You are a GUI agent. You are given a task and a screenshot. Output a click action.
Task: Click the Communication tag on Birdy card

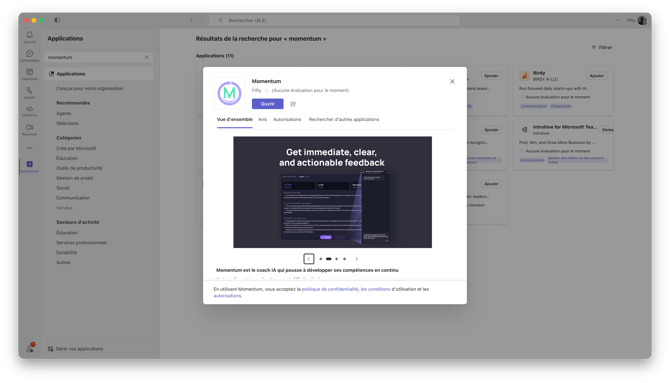pos(533,106)
